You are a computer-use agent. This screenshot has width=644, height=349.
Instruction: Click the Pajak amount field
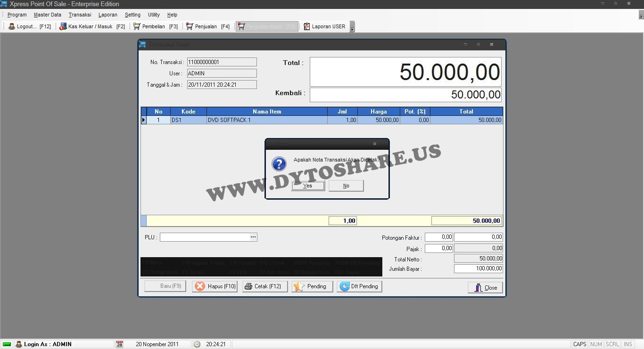tap(479, 248)
